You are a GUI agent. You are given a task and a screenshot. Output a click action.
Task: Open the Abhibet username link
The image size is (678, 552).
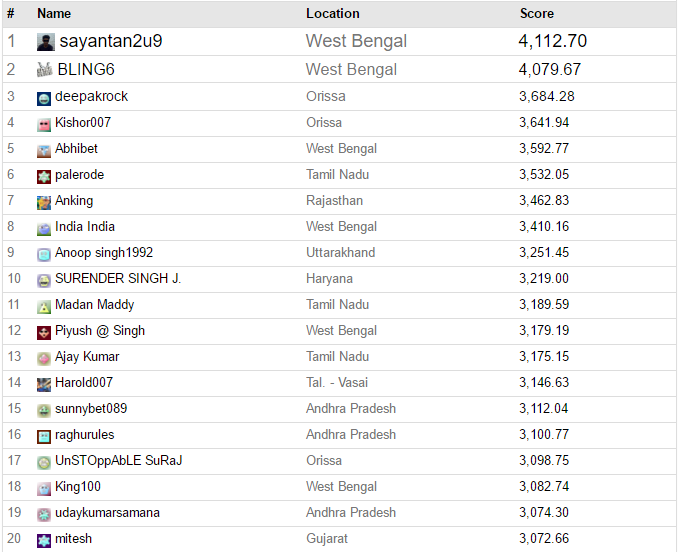click(x=76, y=149)
